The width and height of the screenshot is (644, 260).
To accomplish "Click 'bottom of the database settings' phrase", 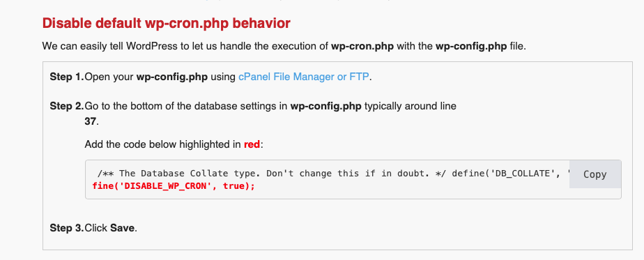I will point(199,107).
